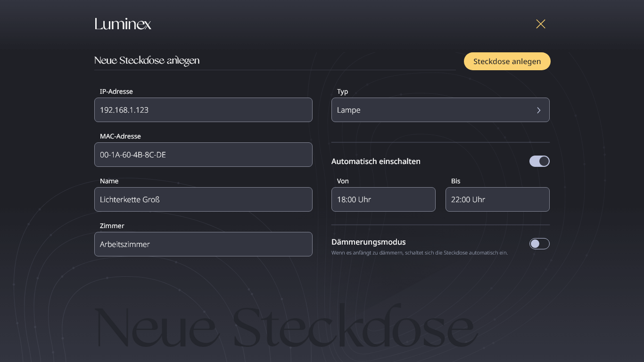The height and width of the screenshot is (362, 644).
Task: Select the Dämmerungsmodus label text
Action: click(368, 242)
